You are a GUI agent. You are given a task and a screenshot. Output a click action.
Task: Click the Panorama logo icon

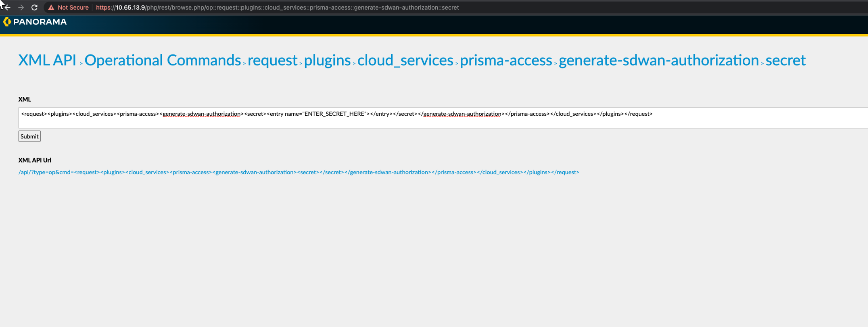tap(7, 22)
